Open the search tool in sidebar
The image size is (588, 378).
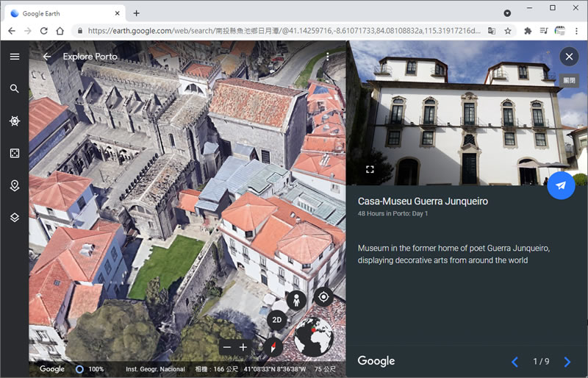(x=15, y=88)
